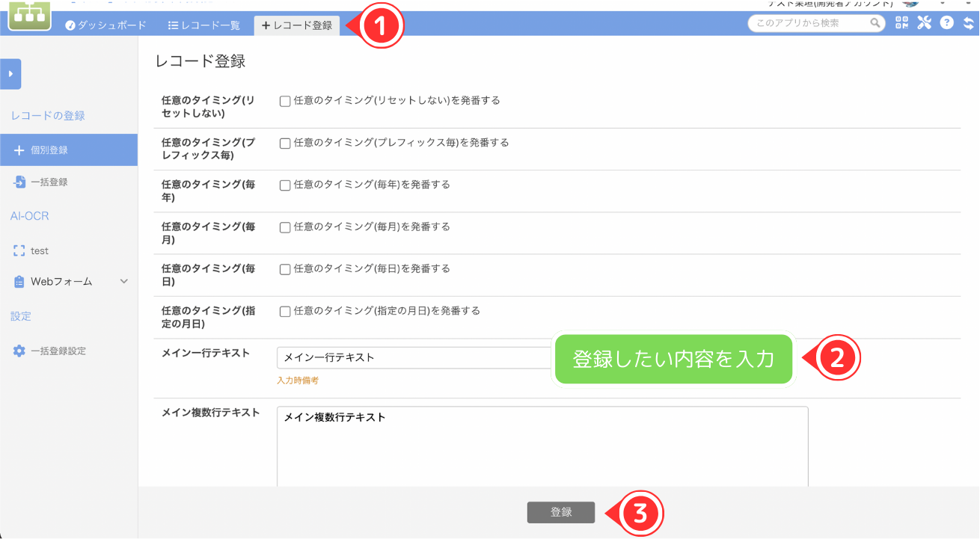Collapse the left sidebar panel arrow
This screenshot has height=539, width=980.
[10, 74]
